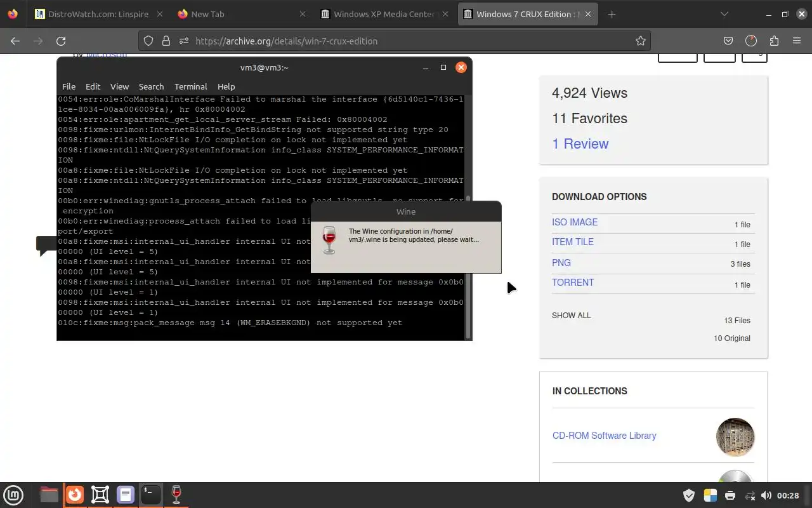Open the volume speaker tray icon
812x508 pixels.
click(x=766, y=495)
